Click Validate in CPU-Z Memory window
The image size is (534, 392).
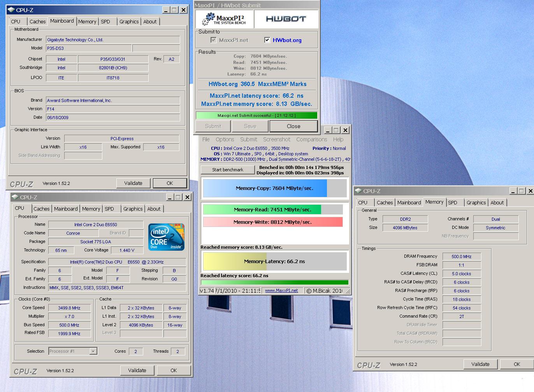click(x=480, y=364)
